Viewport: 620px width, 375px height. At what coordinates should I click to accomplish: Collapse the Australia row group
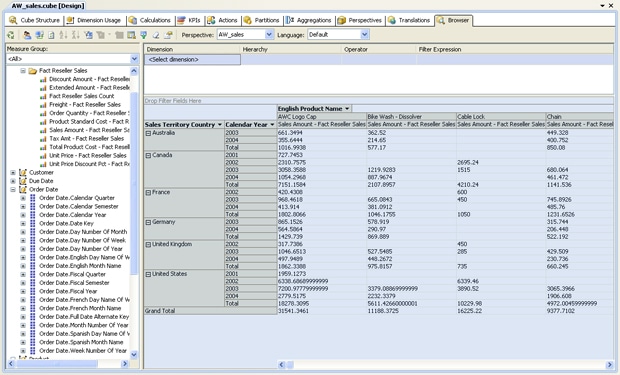[148, 133]
